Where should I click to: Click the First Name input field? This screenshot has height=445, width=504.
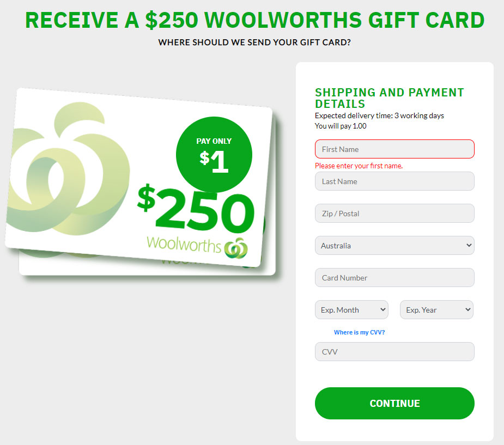tap(394, 149)
